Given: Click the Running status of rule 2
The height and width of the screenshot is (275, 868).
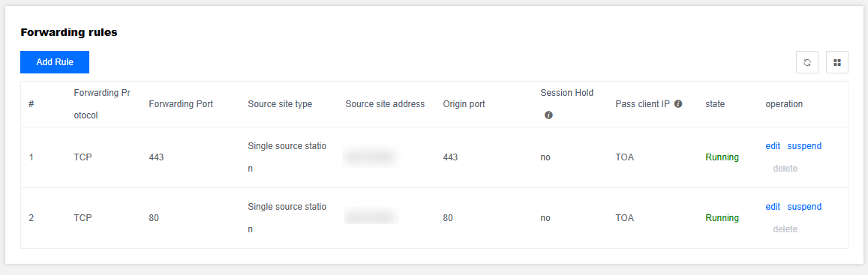Looking at the screenshot, I should [x=722, y=218].
